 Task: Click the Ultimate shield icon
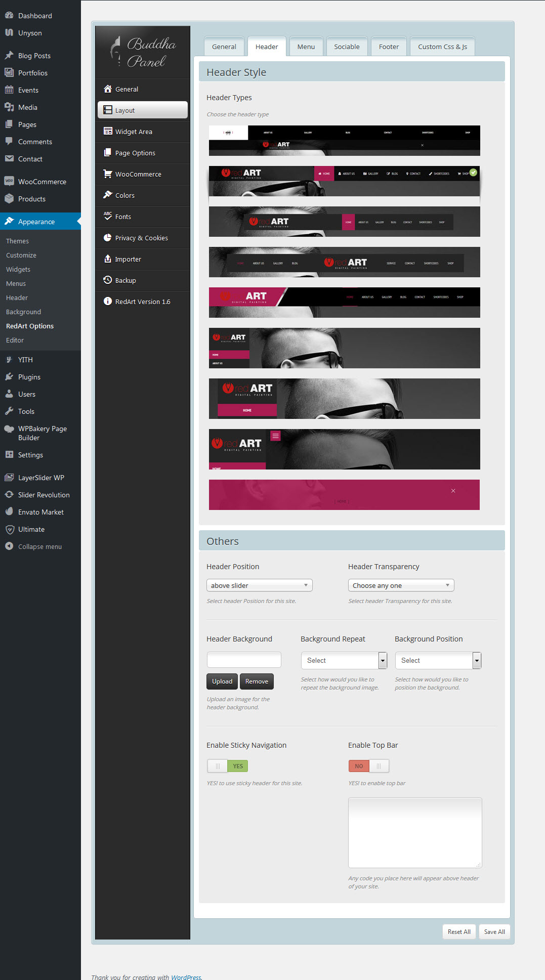(x=9, y=529)
